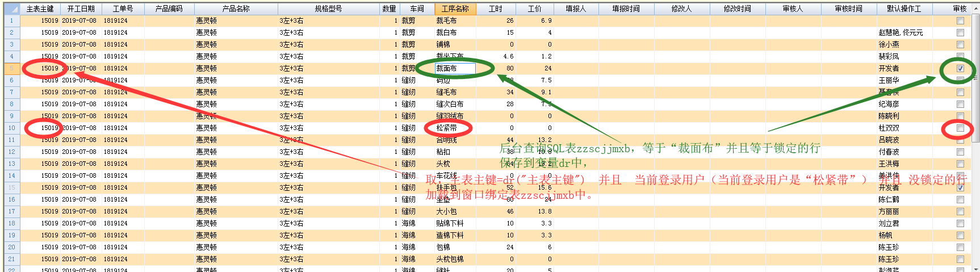Screen dimensions: 980x272
Task: Tick the 审核 checkbox in row 1
Action: (960, 20)
